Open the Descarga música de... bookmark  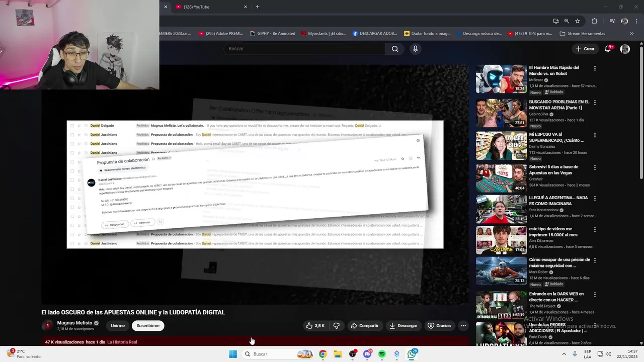pyautogui.click(x=479, y=34)
